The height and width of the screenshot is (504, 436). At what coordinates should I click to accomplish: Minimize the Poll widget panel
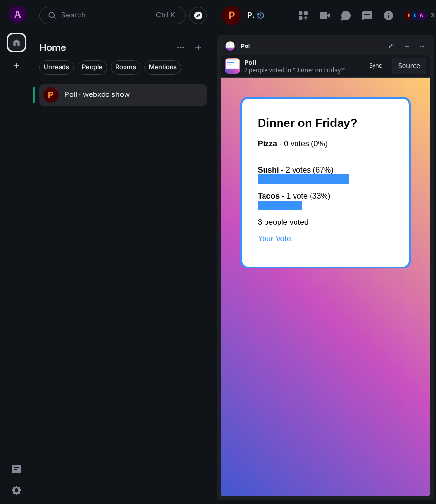coord(407,46)
